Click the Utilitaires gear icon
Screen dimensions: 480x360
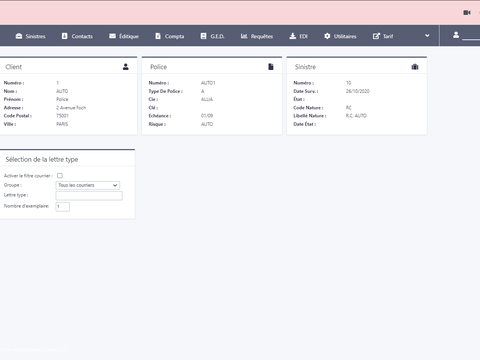point(327,36)
